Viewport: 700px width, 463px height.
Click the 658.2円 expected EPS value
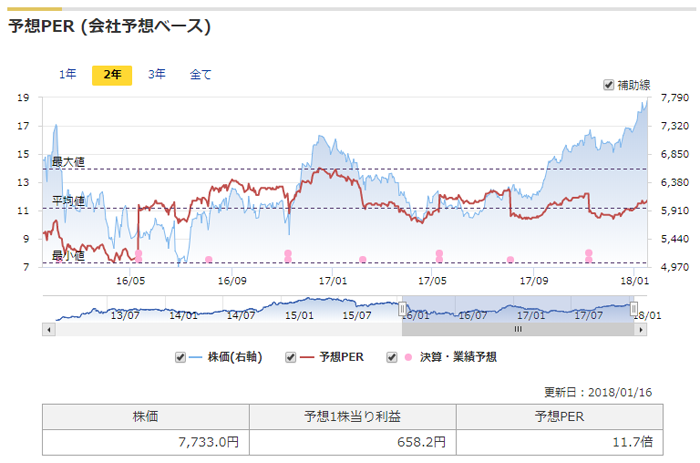(421, 442)
